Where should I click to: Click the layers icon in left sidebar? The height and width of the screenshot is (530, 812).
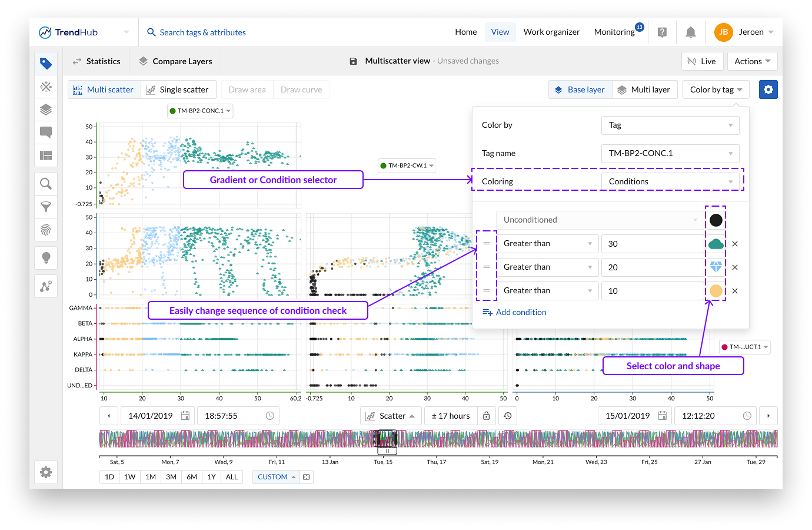pyautogui.click(x=46, y=110)
